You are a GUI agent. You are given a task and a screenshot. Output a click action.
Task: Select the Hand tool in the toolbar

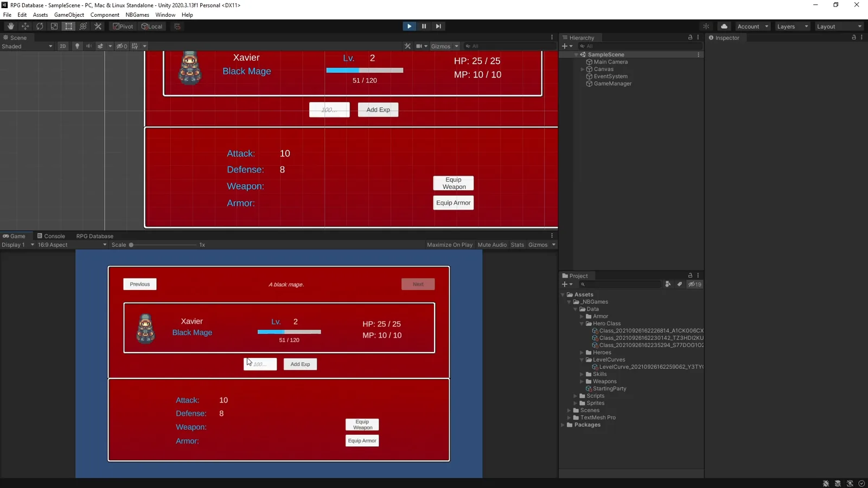[x=11, y=26]
